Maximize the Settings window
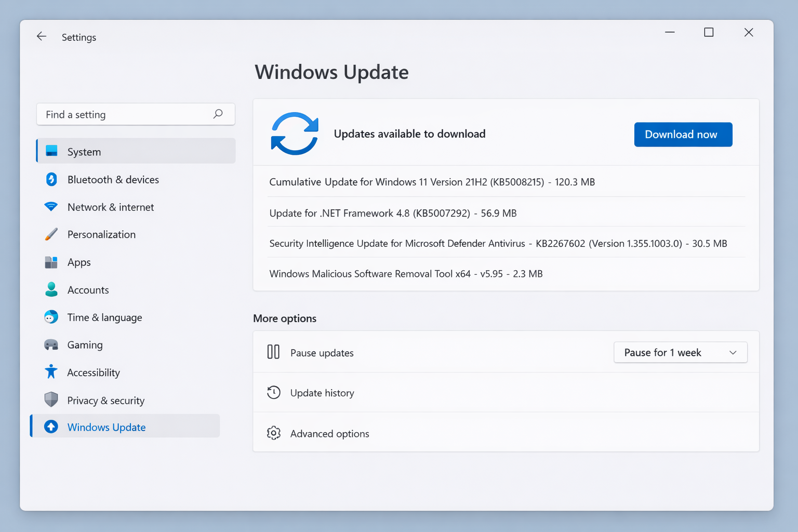Image resolution: width=798 pixels, height=532 pixels. (709, 32)
